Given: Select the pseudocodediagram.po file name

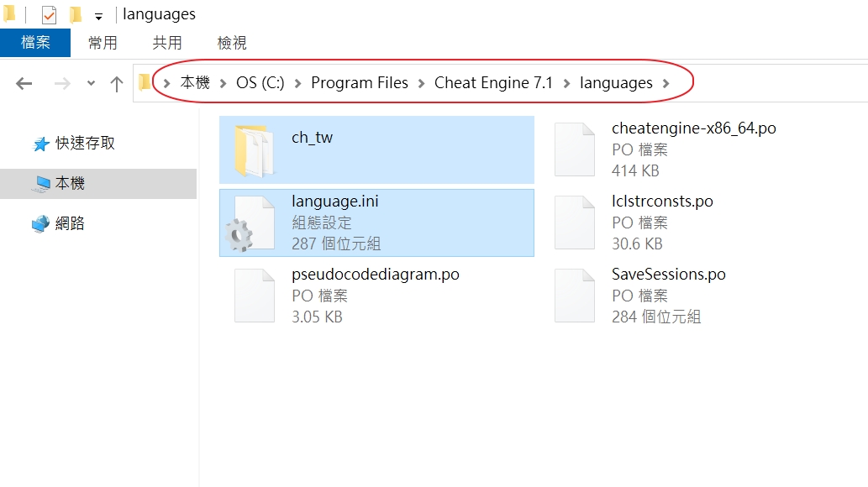Looking at the screenshot, I should (x=376, y=275).
